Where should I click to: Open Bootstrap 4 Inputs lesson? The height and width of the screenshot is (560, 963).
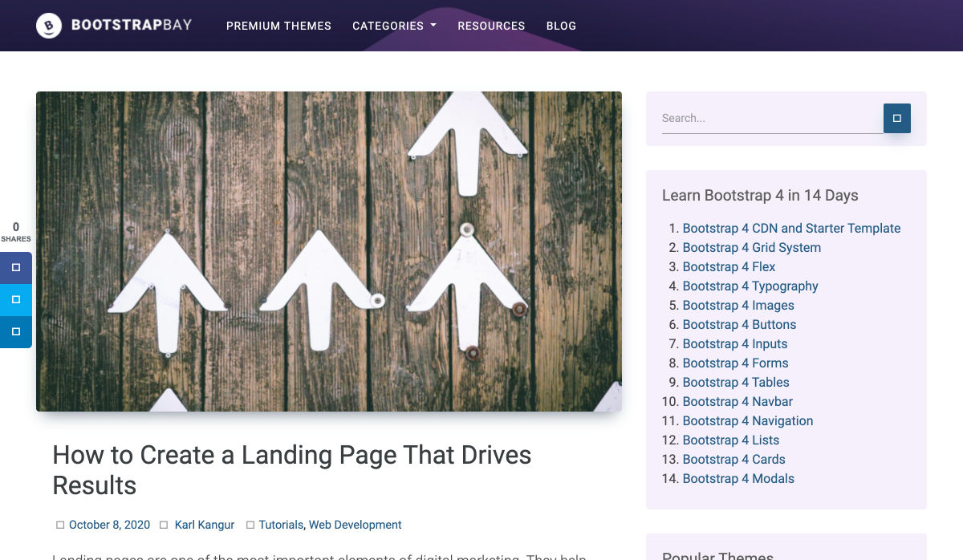735,344
